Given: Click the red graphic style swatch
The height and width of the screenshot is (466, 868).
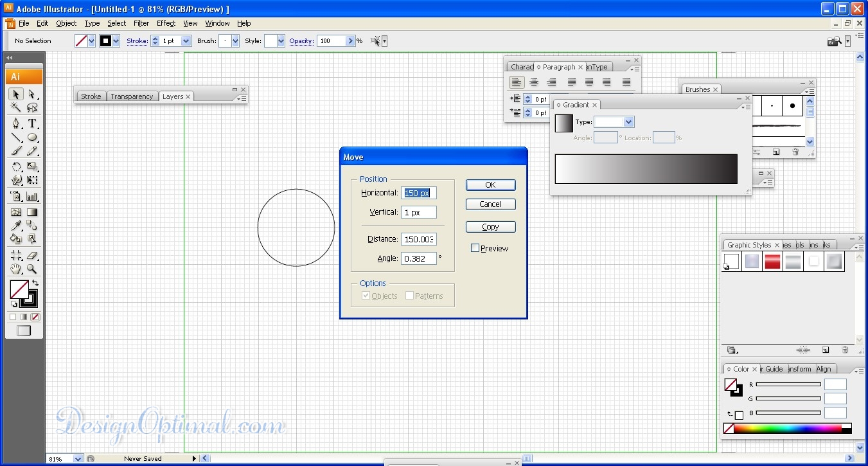Looking at the screenshot, I should pos(772,262).
